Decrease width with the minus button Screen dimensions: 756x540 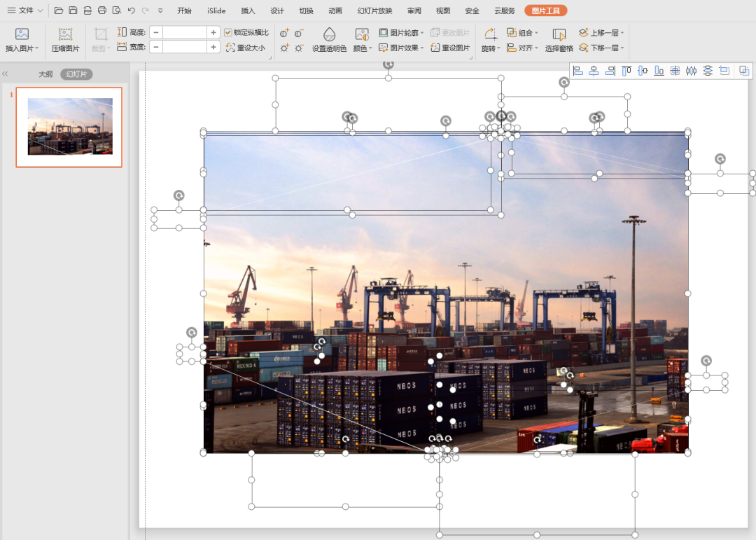point(155,47)
